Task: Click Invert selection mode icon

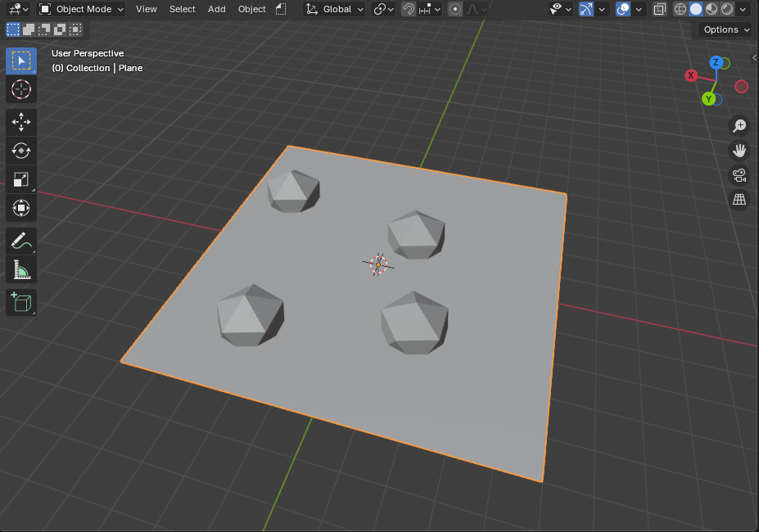Action: pyautogui.click(x=60, y=29)
